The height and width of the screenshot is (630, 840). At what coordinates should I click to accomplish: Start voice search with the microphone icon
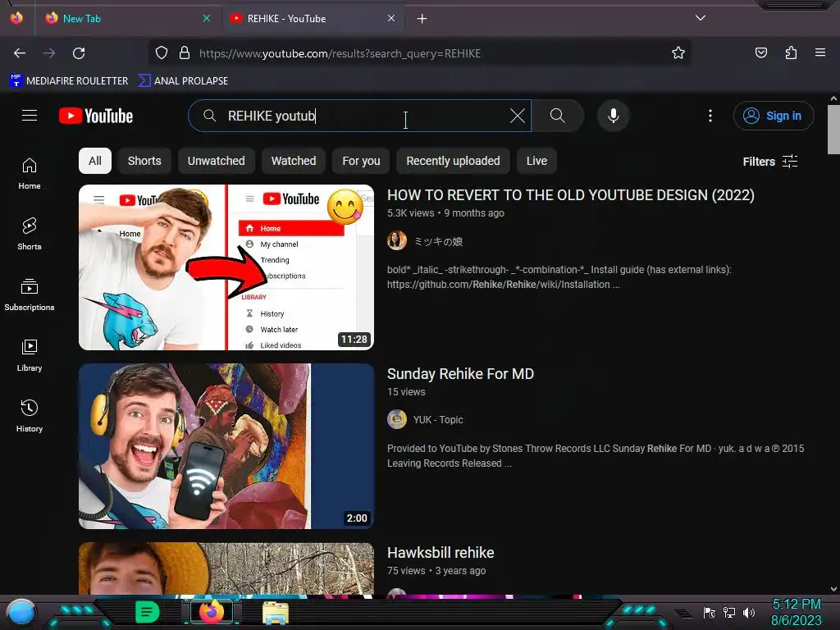tap(614, 116)
